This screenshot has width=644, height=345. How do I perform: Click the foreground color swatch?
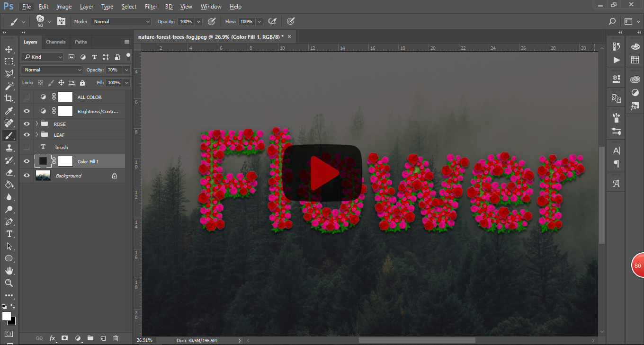coord(6,316)
